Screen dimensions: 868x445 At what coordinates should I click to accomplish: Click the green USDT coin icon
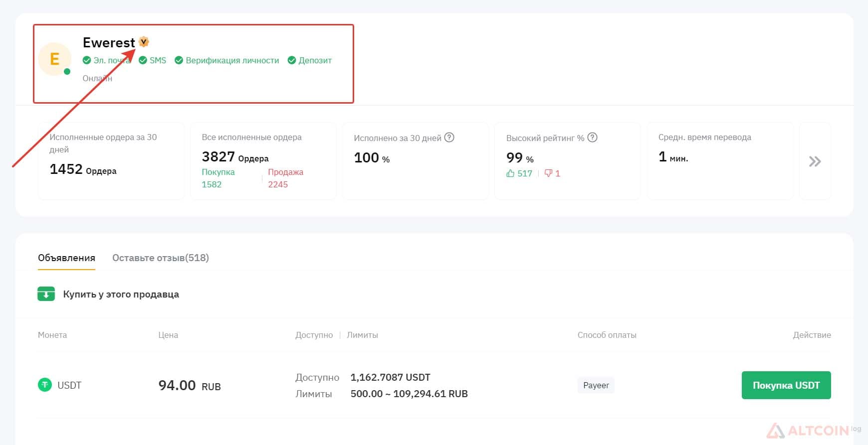point(45,385)
